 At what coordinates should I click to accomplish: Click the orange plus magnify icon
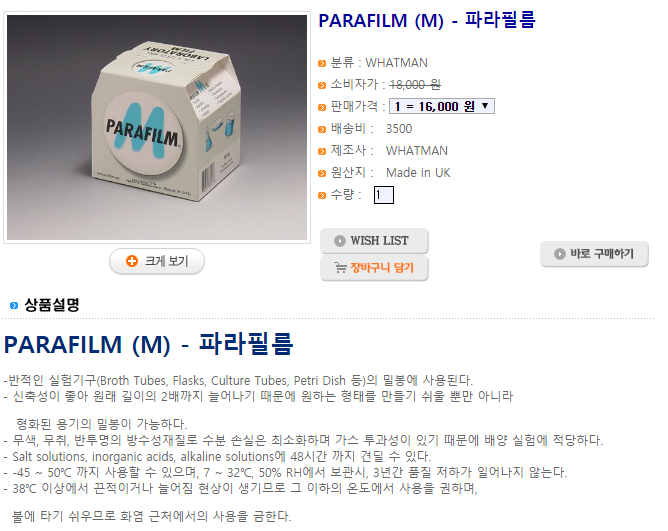point(132,261)
